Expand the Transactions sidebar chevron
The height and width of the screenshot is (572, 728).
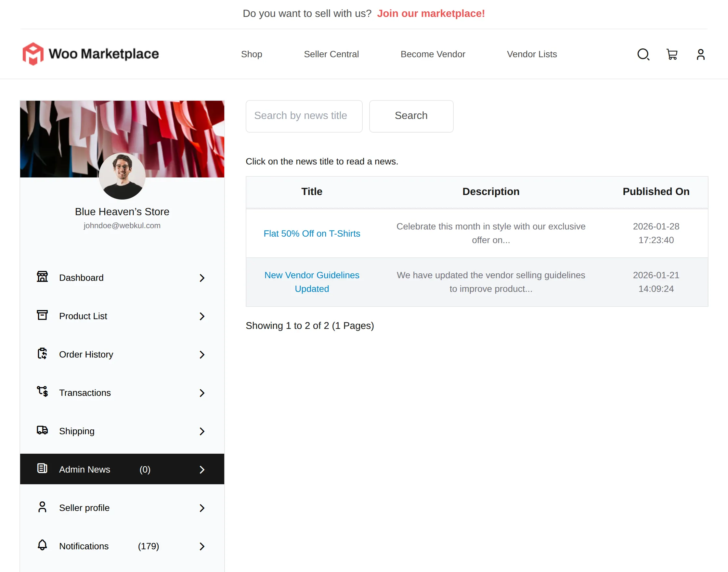(202, 393)
